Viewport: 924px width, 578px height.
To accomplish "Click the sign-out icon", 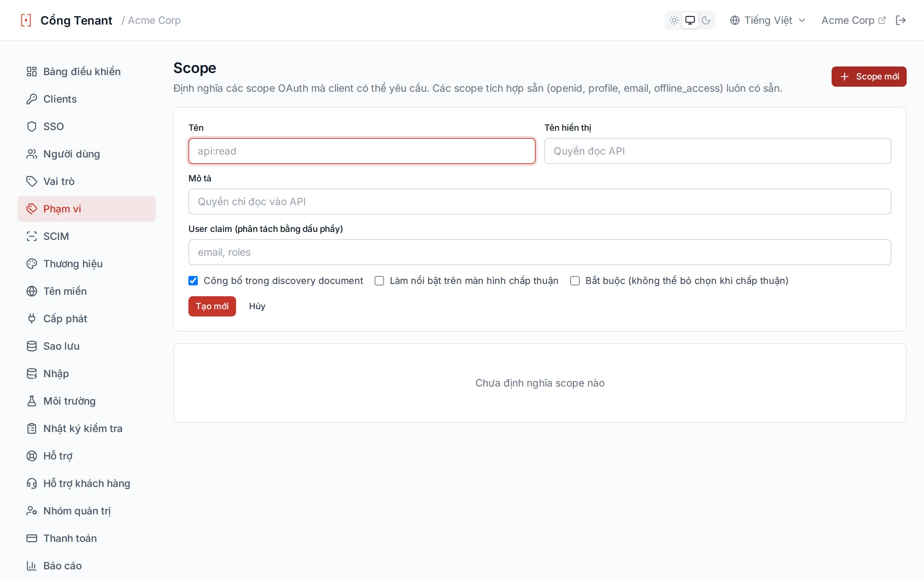I will [x=901, y=20].
